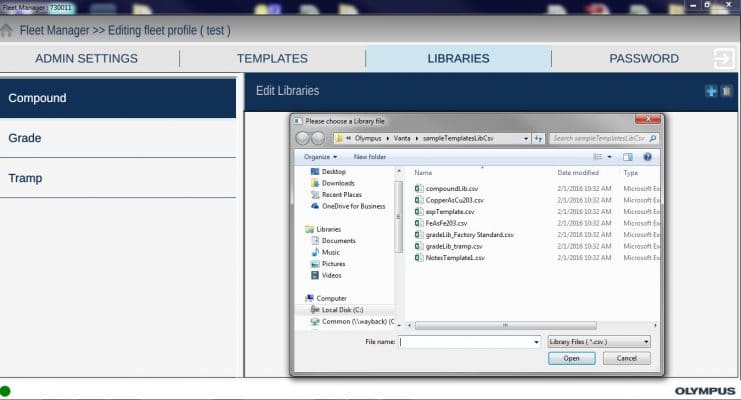Click the green status indicator dot

5,391
